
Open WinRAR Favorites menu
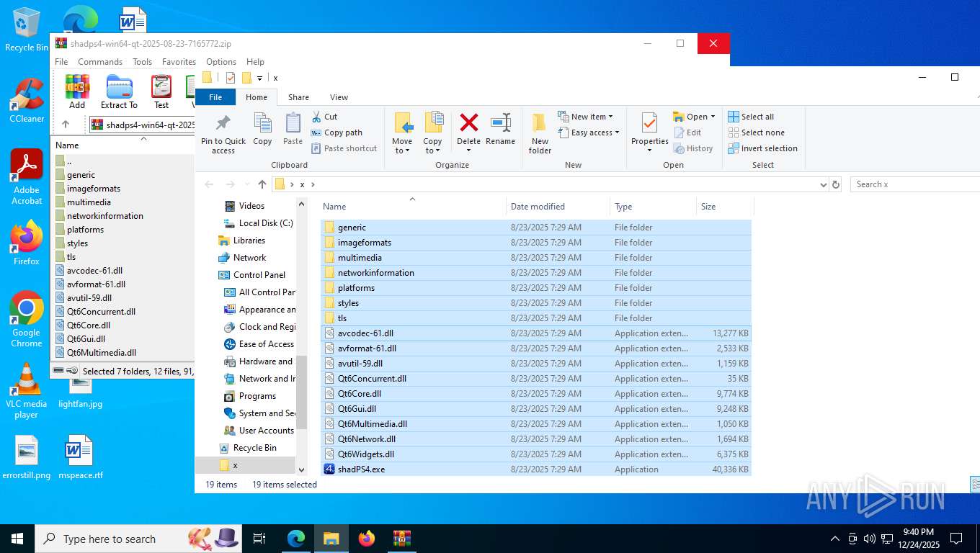179,62
